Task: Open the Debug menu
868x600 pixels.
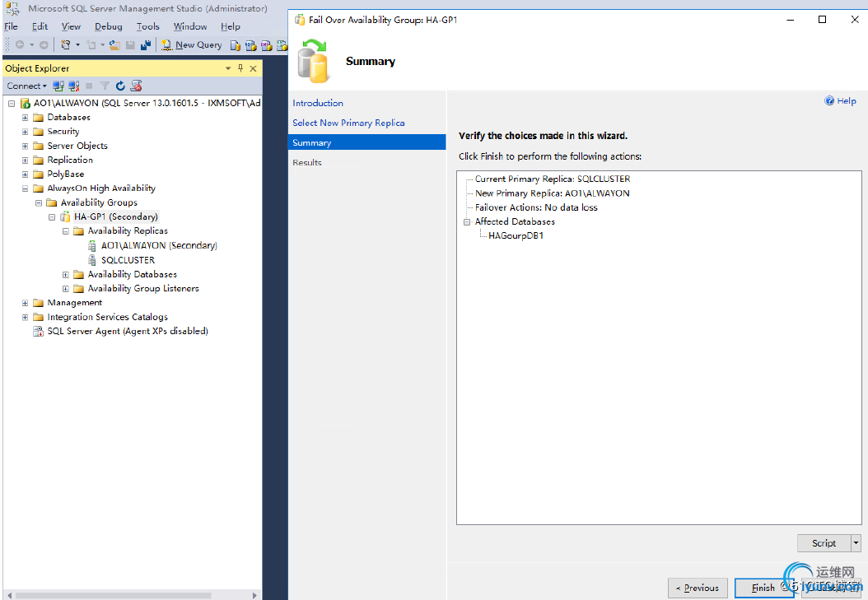Action: (x=109, y=26)
